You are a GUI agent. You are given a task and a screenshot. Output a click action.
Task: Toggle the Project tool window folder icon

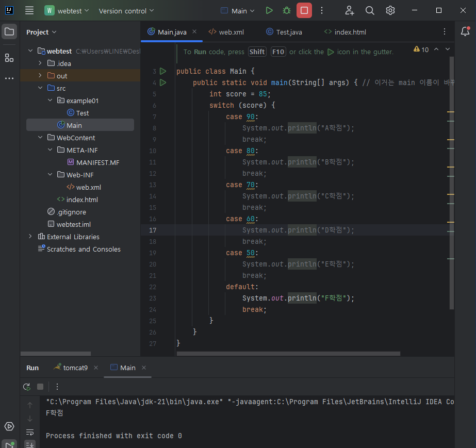tap(9, 31)
